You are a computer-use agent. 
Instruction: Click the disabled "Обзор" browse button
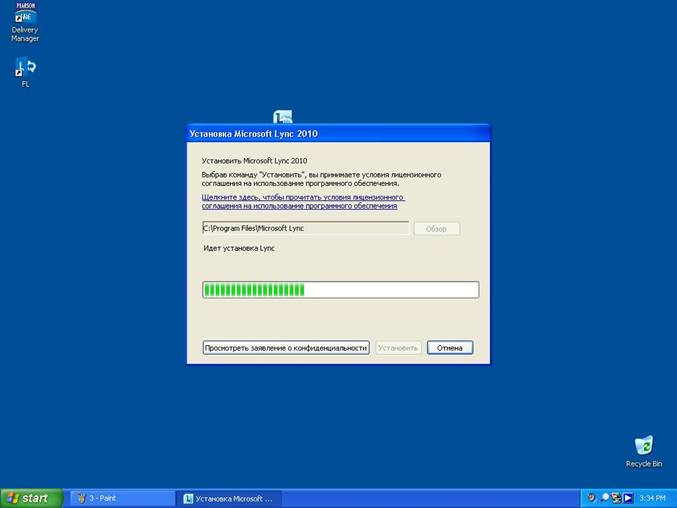437,229
